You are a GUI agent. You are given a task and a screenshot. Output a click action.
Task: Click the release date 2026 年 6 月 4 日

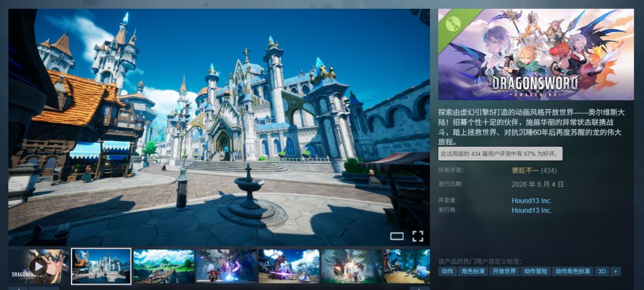538,184
